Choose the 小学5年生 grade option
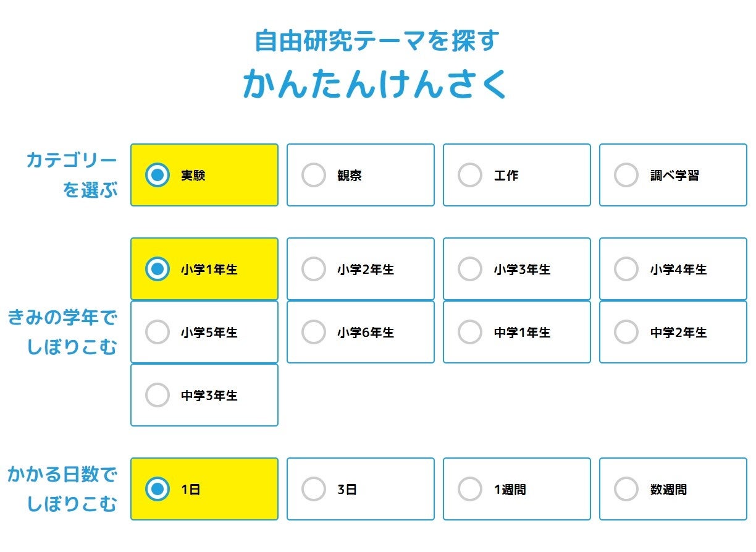756x552 pixels. tap(157, 333)
